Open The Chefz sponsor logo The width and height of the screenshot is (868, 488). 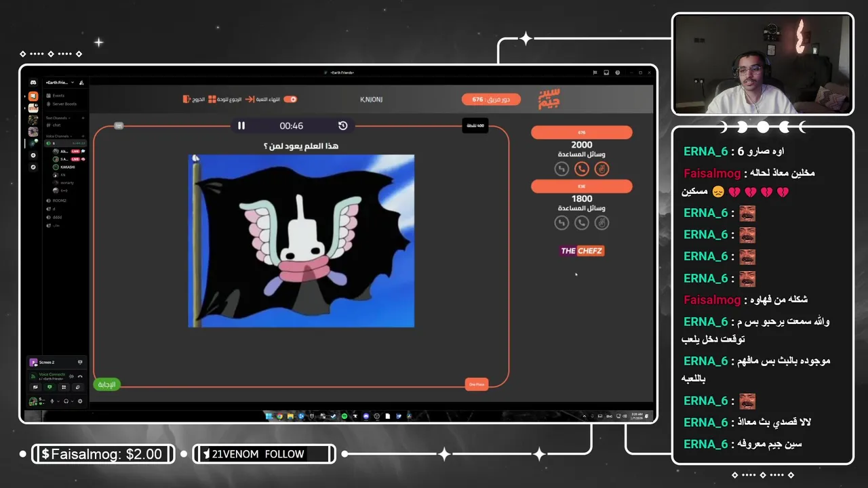(582, 251)
